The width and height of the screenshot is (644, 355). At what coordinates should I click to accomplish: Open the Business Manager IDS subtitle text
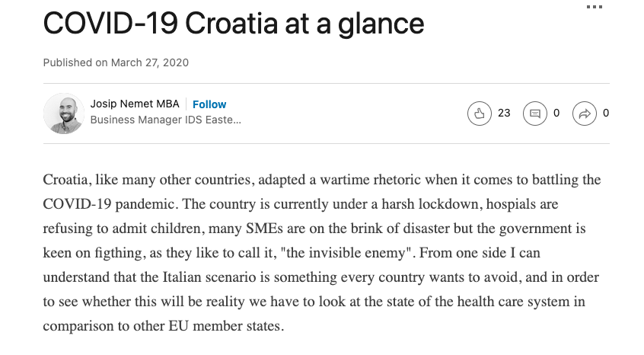(165, 120)
